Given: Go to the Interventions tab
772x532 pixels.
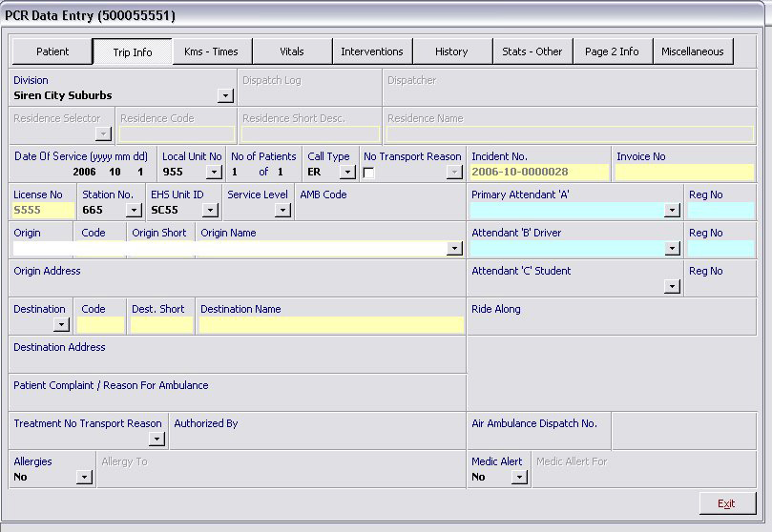Looking at the screenshot, I should (x=372, y=51).
